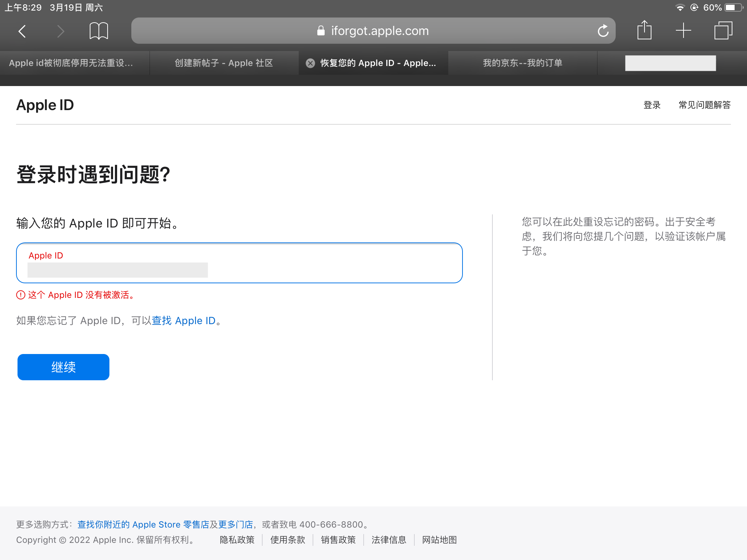
Task: Add a new tab with plus icon
Action: (683, 30)
